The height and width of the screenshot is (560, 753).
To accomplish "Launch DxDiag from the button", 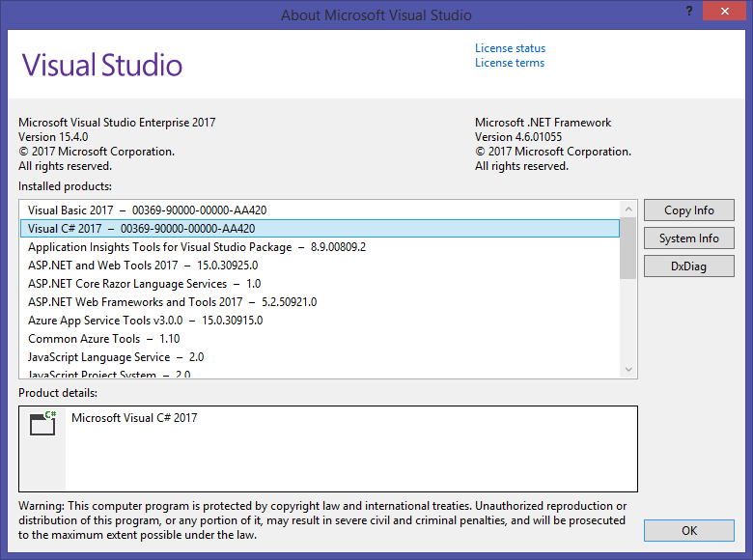I will [688, 266].
